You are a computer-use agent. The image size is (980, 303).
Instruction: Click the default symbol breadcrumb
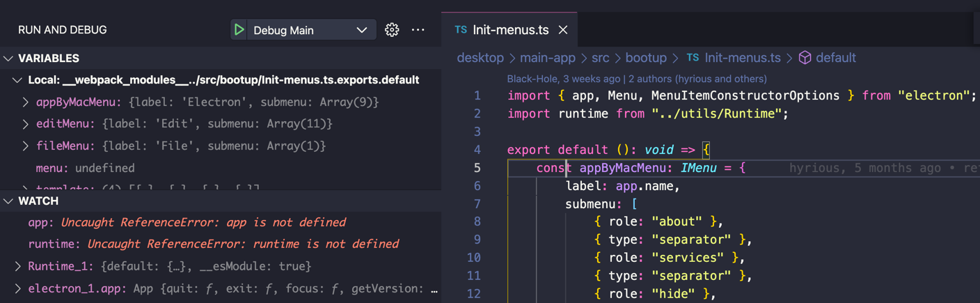point(836,58)
